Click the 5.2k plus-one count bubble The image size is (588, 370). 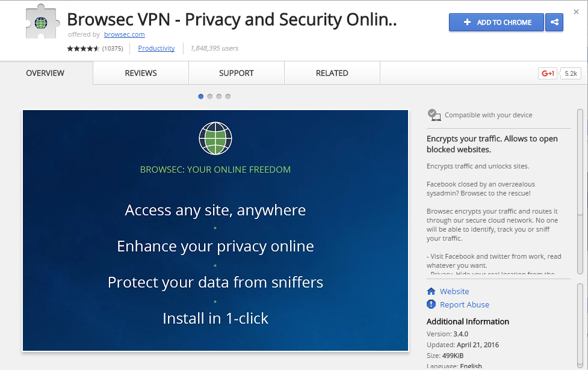click(571, 73)
